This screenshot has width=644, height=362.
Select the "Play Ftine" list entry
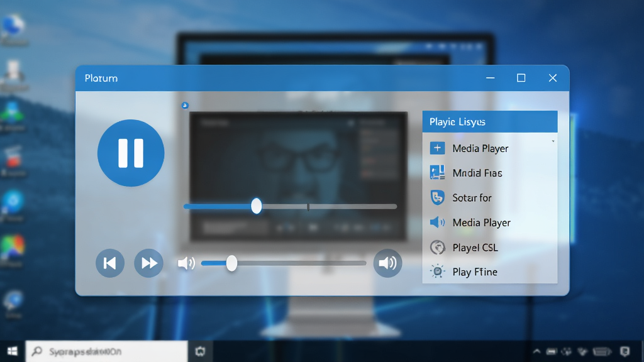(489, 271)
